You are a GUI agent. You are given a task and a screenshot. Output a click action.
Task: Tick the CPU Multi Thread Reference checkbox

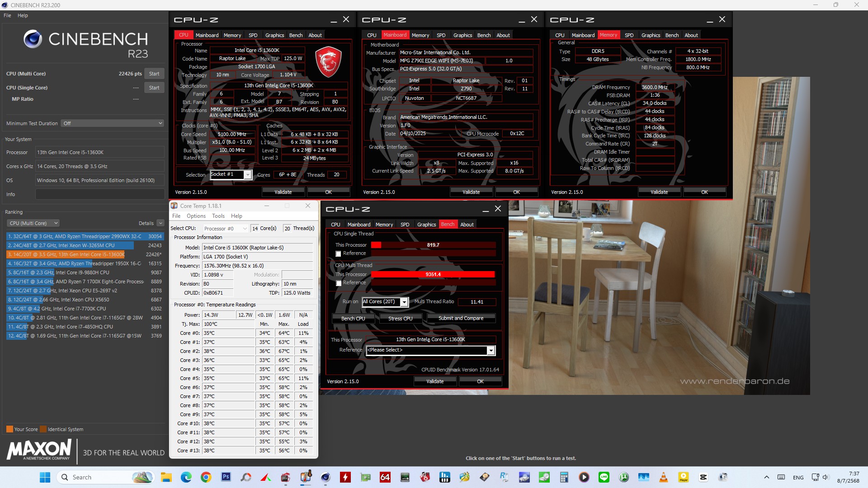click(x=338, y=283)
